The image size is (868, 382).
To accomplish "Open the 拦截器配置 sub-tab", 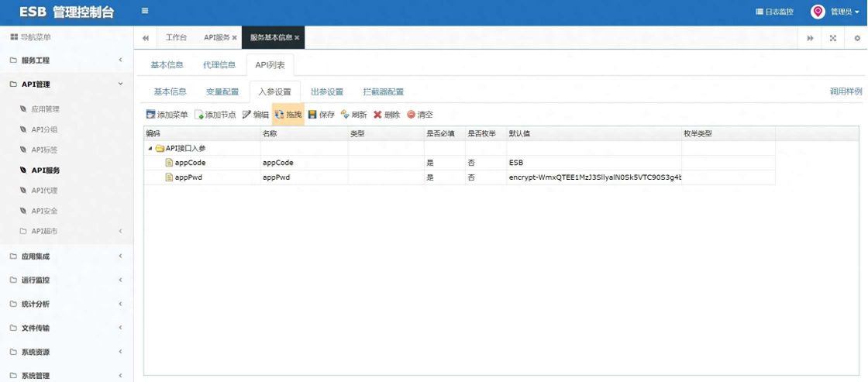I will 383,91.
